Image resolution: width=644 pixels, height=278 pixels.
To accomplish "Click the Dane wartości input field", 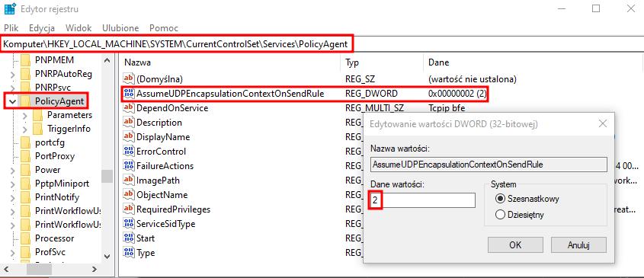I will [423, 200].
